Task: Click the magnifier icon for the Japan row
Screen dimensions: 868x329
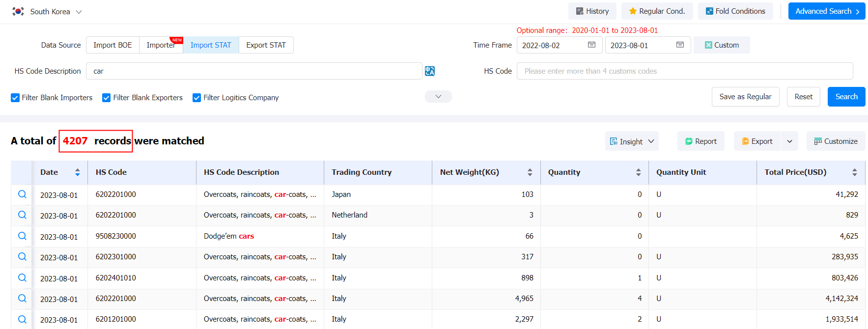Action: [22, 194]
